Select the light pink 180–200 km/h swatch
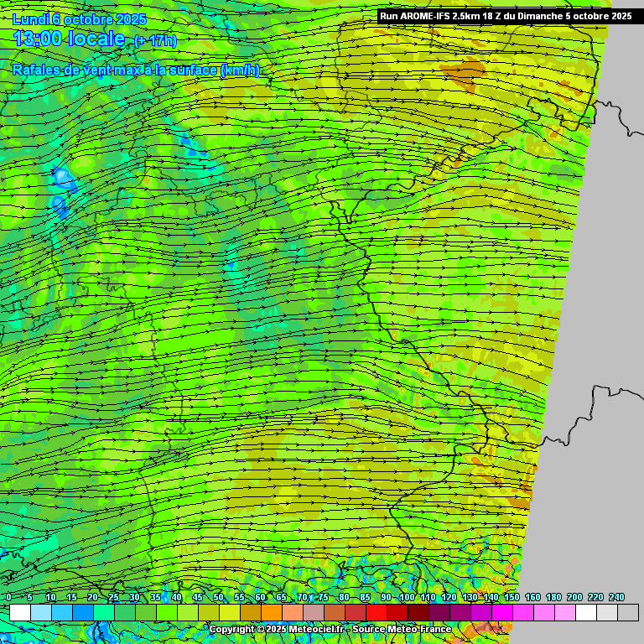The image size is (644, 644). (564, 612)
